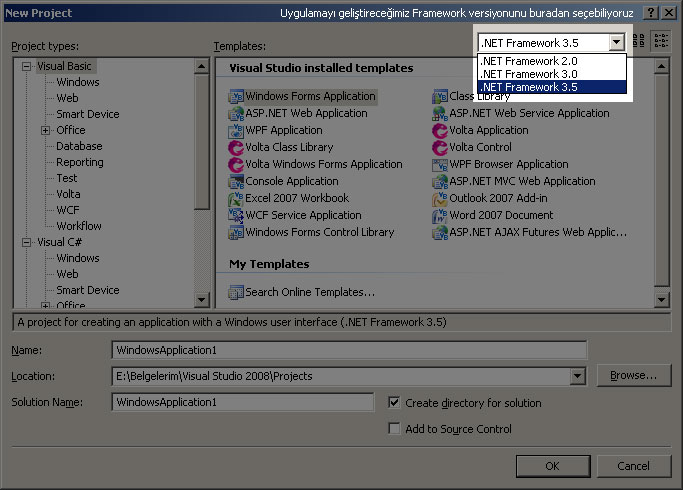Expand the Office node under Visual Basic
This screenshot has height=490, width=683.
point(45,130)
